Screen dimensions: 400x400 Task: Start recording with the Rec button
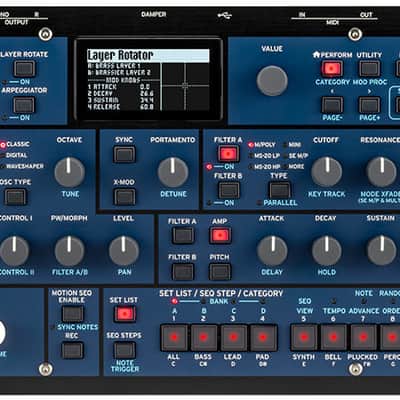(x=72, y=350)
